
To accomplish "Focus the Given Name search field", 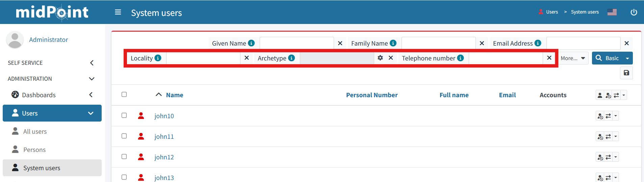I will coord(297,43).
